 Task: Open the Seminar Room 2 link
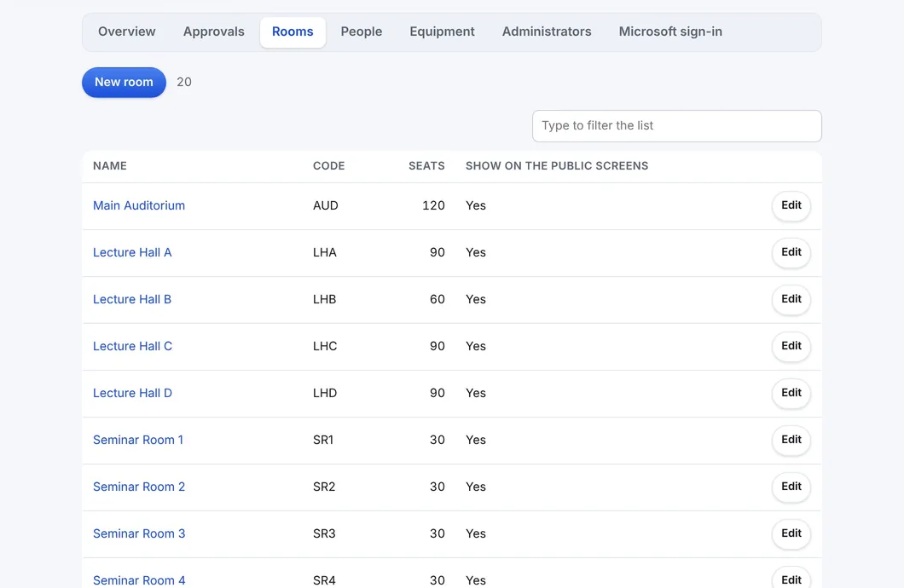coord(139,487)
